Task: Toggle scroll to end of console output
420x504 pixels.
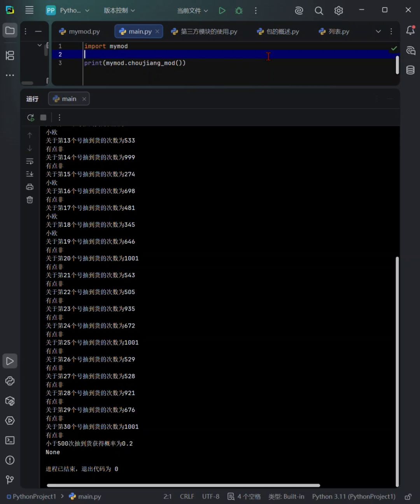Action: click(30, 174)
